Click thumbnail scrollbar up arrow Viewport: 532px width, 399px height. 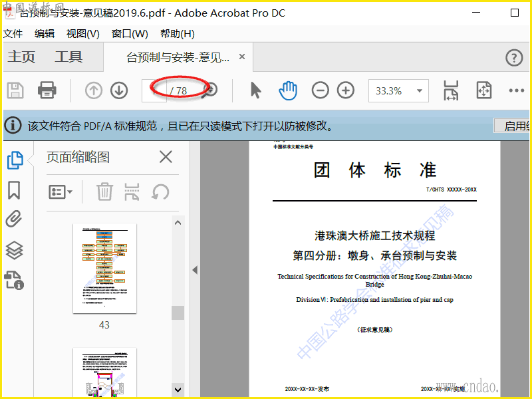point(178,223)
